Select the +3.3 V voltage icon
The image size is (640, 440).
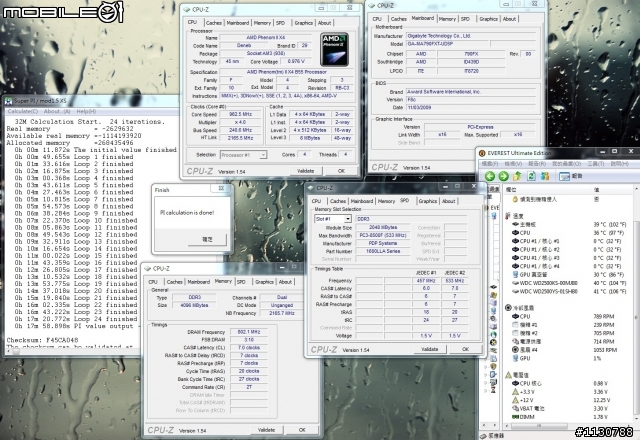[x=516, y=392]
